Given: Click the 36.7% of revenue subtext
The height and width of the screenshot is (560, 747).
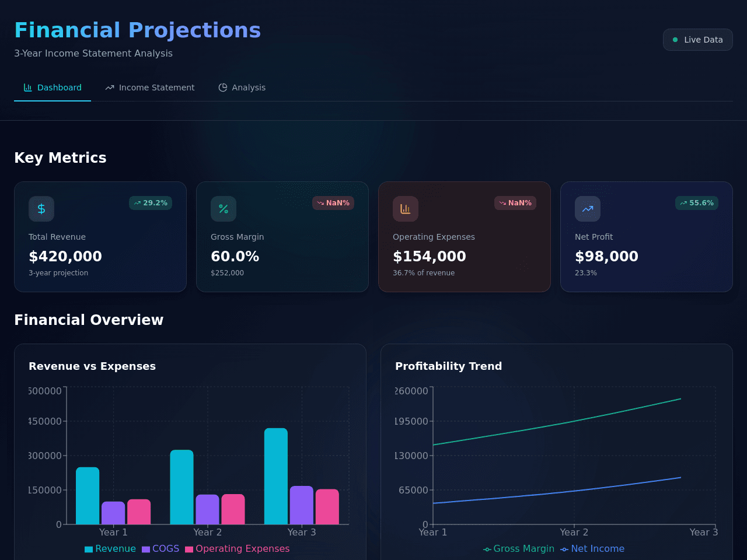Looking at the screenshot, I should (424, 273).
